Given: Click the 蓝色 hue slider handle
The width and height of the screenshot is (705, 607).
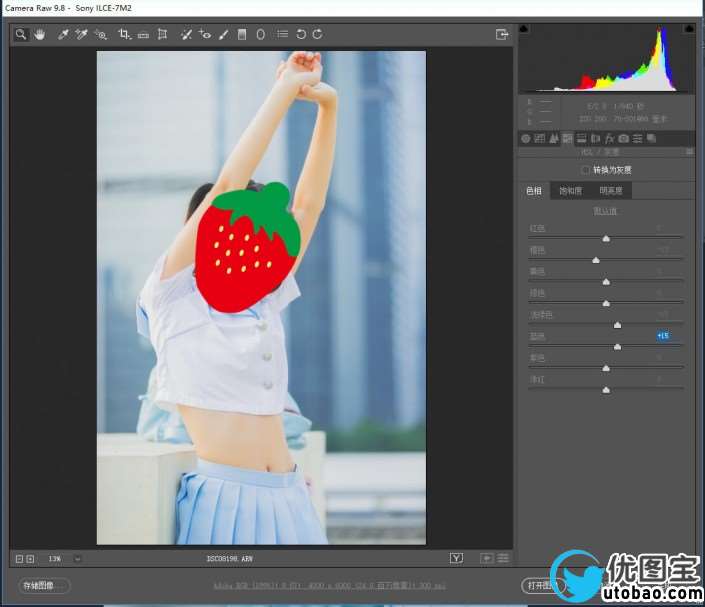Looking at the screenshot, I should tap(617, 347).
